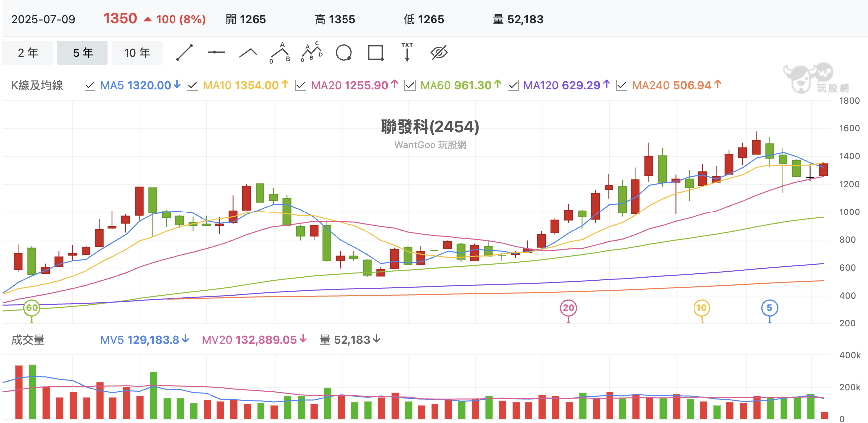Select the trend line drawing tool
This screenshot has height=423, width=868.
tap(185, 53)
